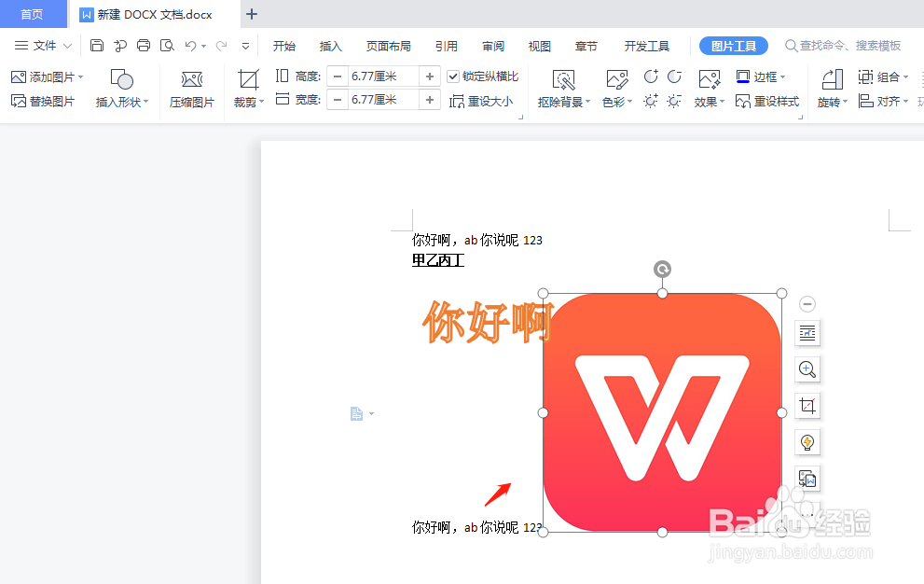This screenshot has height=584, width=924.
Task: Open the magnifier zoom icon beside image
Action: 807,369
